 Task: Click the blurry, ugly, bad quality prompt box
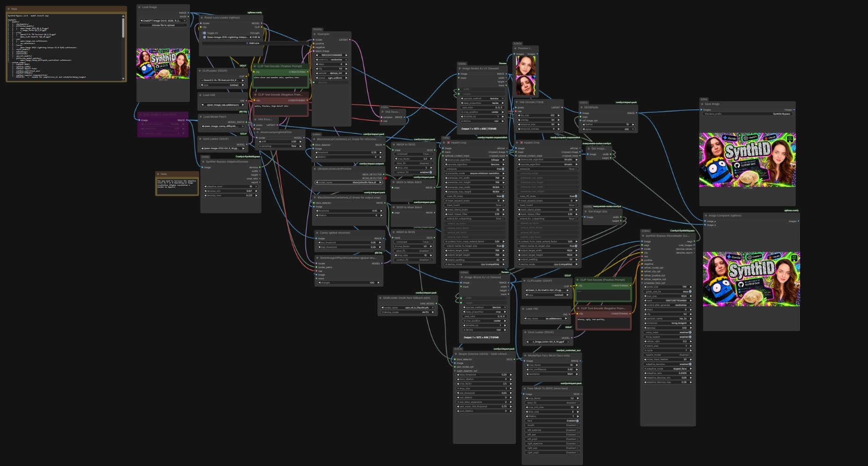(x=604, y=322)
